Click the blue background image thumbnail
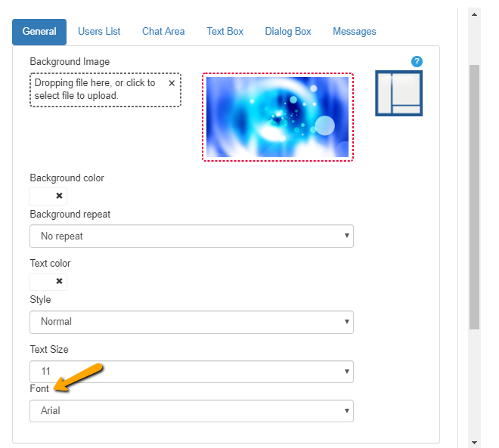Screen dimensions: 499x448 (277, 117)
